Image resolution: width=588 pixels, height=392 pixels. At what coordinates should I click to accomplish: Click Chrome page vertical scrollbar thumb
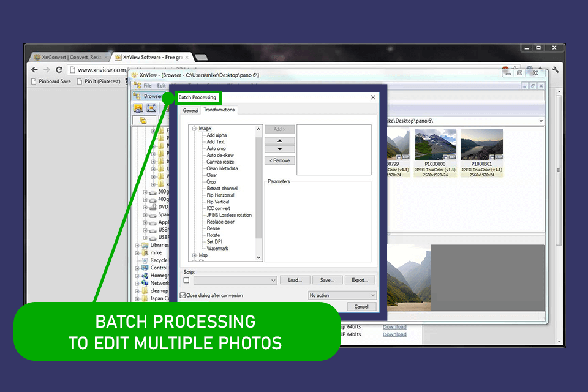tap(559, 171)
